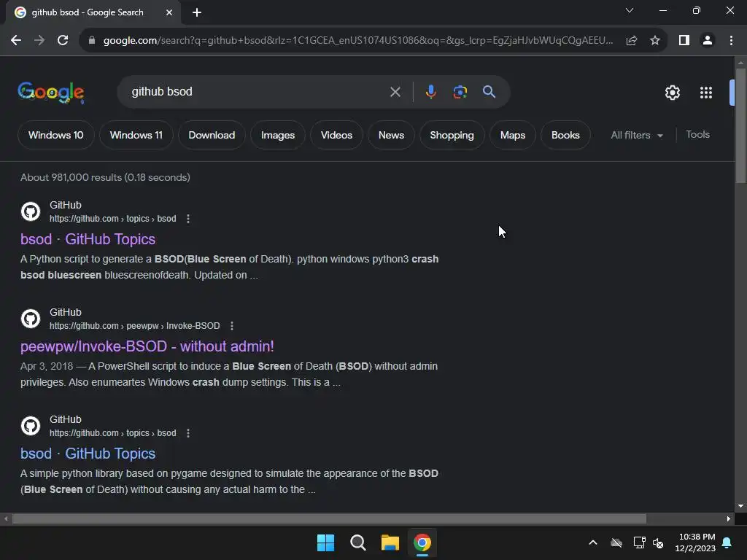747x560 pixels.
Task: Search by image with Google Lens
Action: coord(460,92)
